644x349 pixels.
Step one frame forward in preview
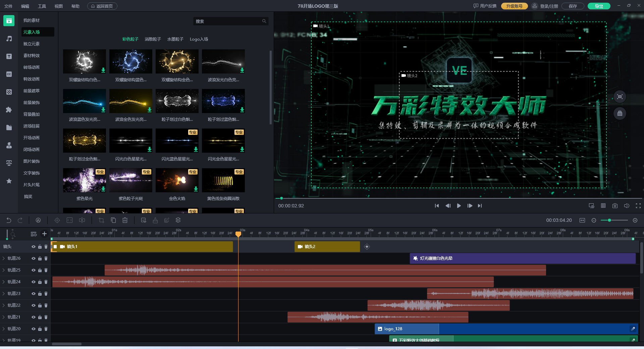(470, 206)
